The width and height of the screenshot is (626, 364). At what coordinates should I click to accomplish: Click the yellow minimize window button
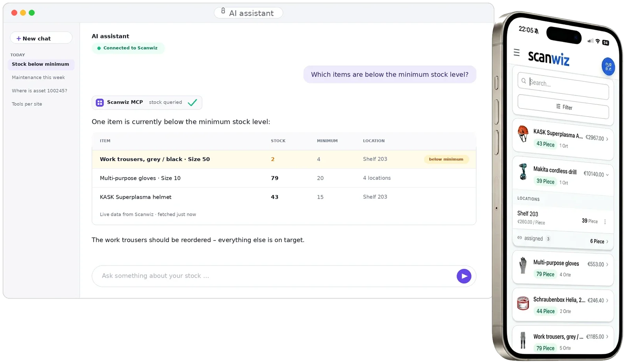23,13
